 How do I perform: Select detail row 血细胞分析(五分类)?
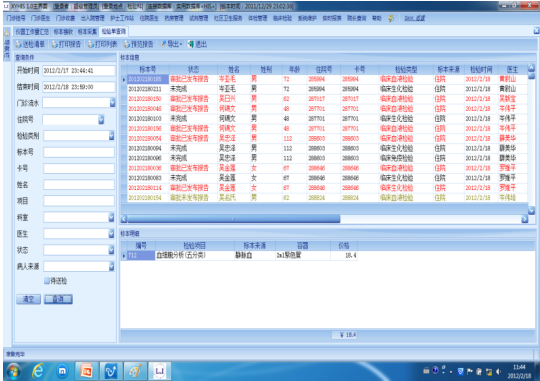[239, 256]
